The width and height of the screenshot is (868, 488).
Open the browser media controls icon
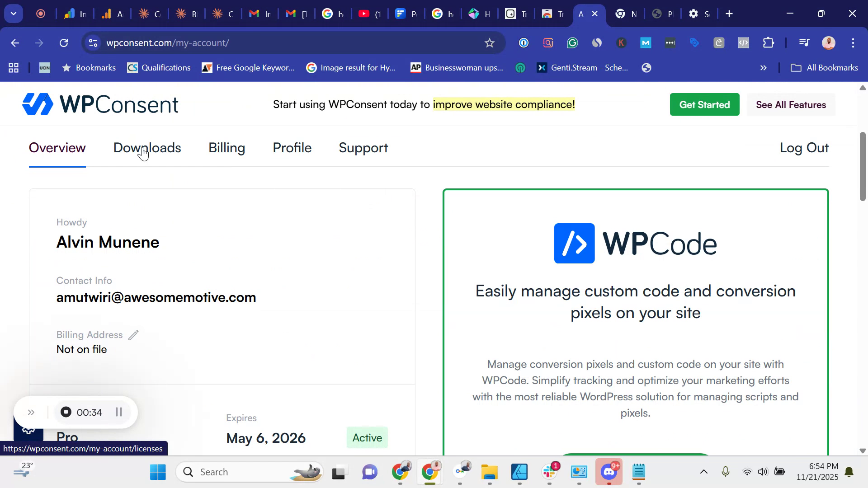(x=805, y=43)
